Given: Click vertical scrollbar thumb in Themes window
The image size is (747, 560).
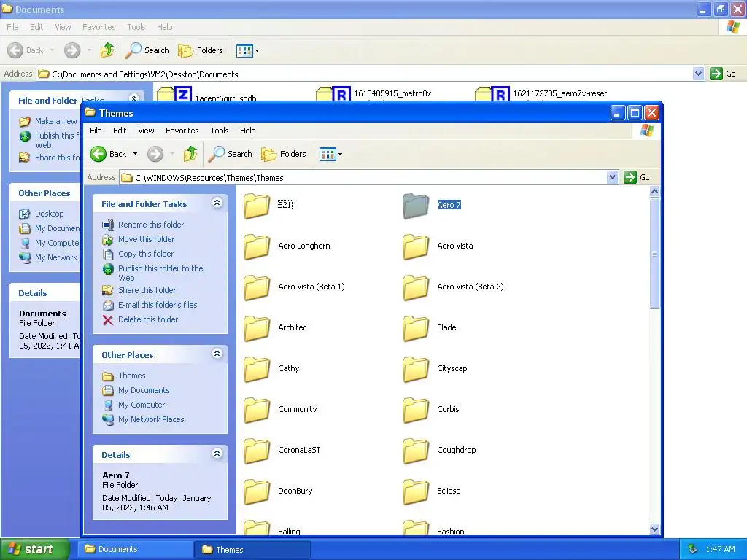Looking at the screenshot, I should [654, 253].
